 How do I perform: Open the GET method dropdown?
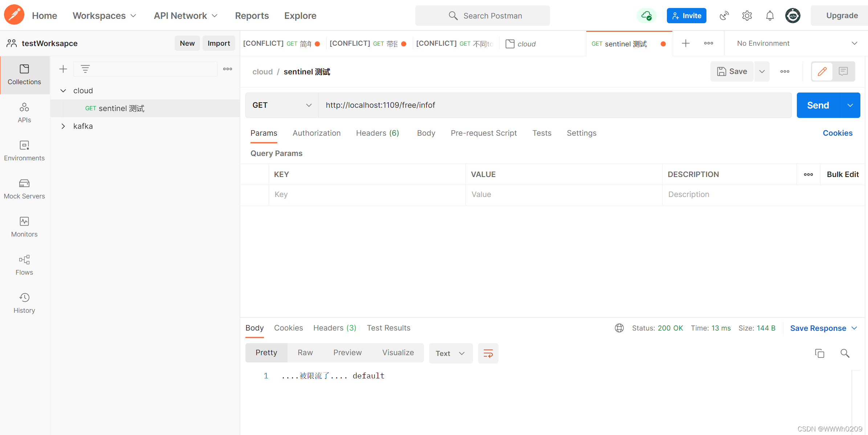click(x=282, y=105)
